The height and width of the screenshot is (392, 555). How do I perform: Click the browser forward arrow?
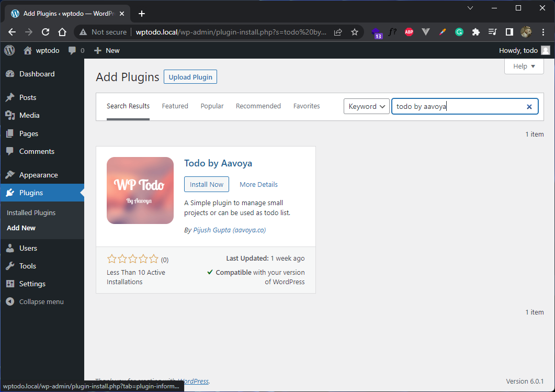point(29,32)
